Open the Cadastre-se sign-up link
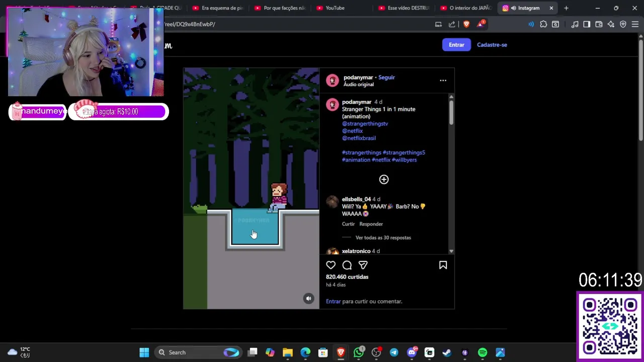Image resolution: width=644 pixels, height=362 pixels. click(492, 45)
